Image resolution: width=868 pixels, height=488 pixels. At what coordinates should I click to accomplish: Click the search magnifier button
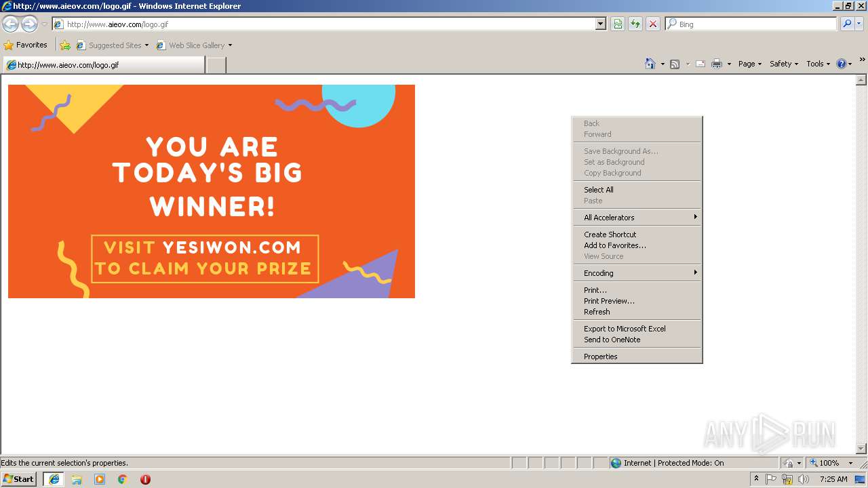[847, 24]
